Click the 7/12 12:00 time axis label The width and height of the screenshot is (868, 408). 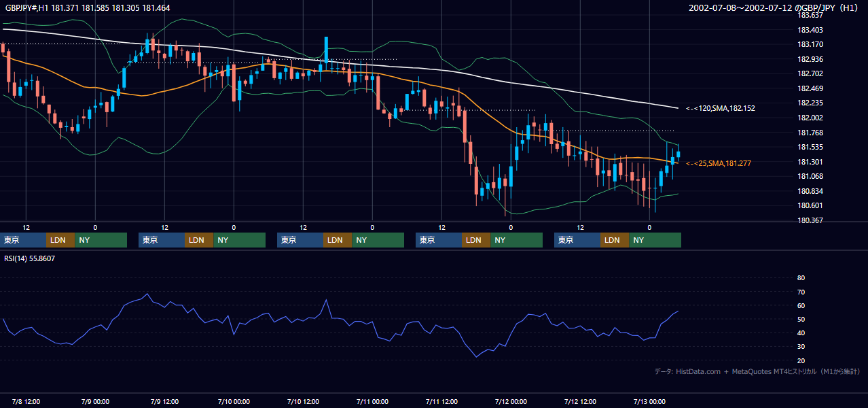(x=581, y=401)
